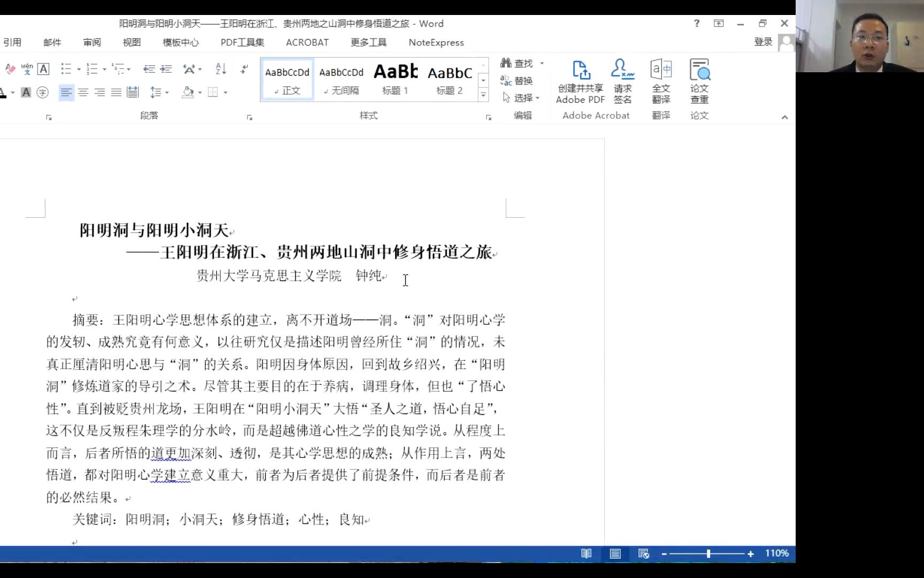Open the Asian layout tool

pyautogui.click(x=189, y=69)
